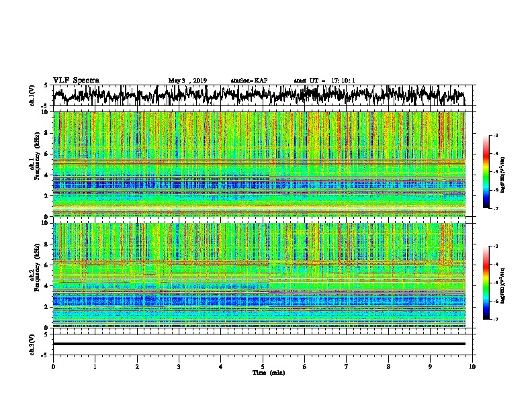
Task: Select the "May 3 , 2019" date label
Action: point(187,81)
